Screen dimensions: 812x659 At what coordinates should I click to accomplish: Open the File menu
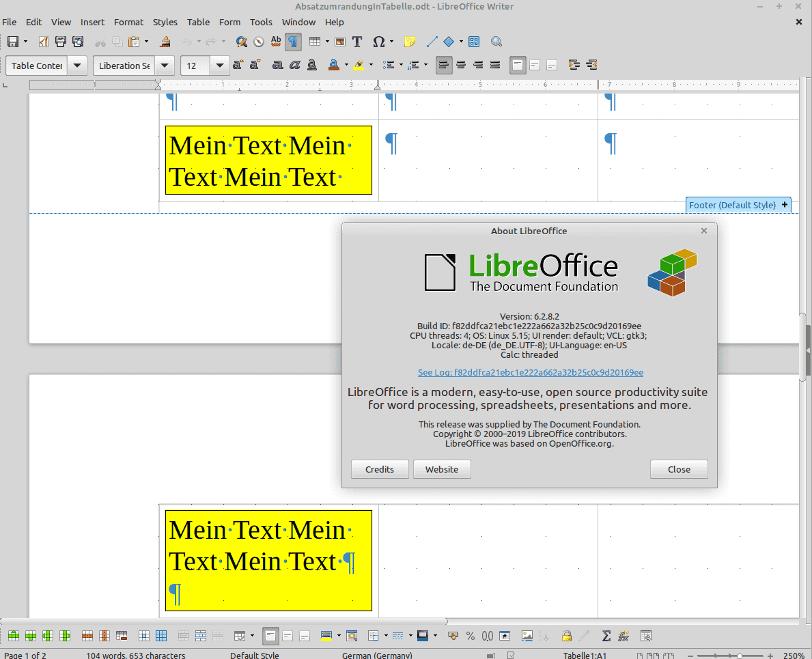pyautogui.click(x=10, y=23)
